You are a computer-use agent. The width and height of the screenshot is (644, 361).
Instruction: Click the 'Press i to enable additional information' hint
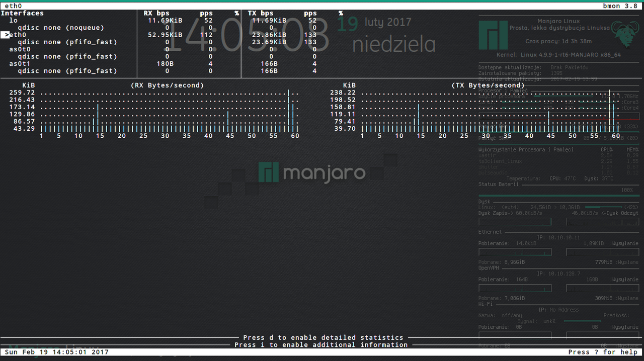coord(321,345)
